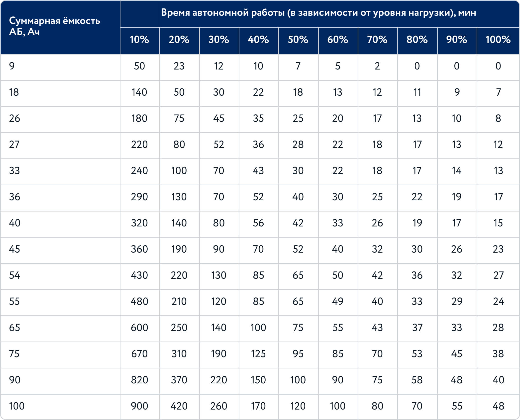
Task: Select the 80% load column header
Action: [417, 40]
